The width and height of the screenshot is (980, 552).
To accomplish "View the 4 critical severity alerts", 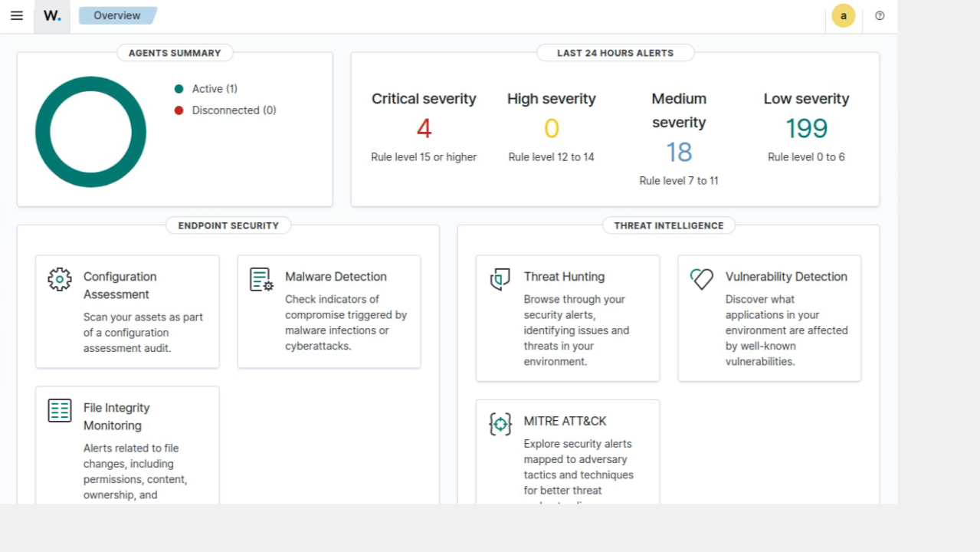I will [x=424, y=128].
